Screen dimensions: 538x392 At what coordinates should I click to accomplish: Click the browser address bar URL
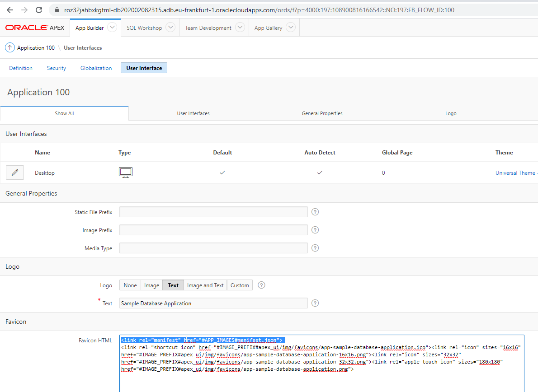(259, 10)
